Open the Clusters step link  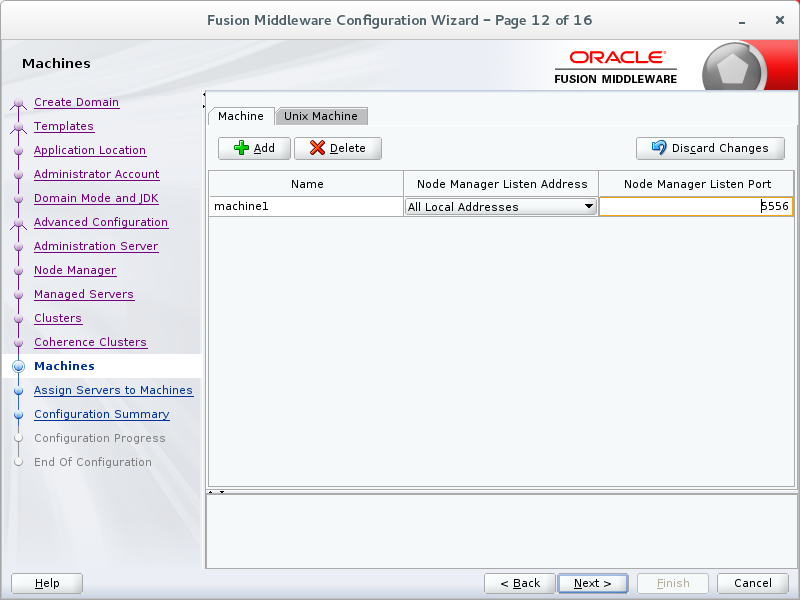coord(58,318)
